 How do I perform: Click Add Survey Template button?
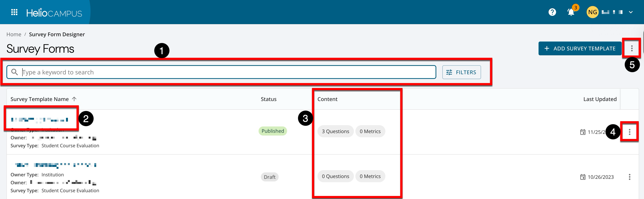point(580,48)
